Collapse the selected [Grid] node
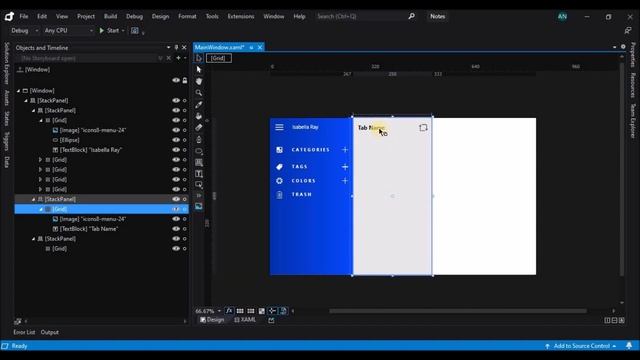 41,209
